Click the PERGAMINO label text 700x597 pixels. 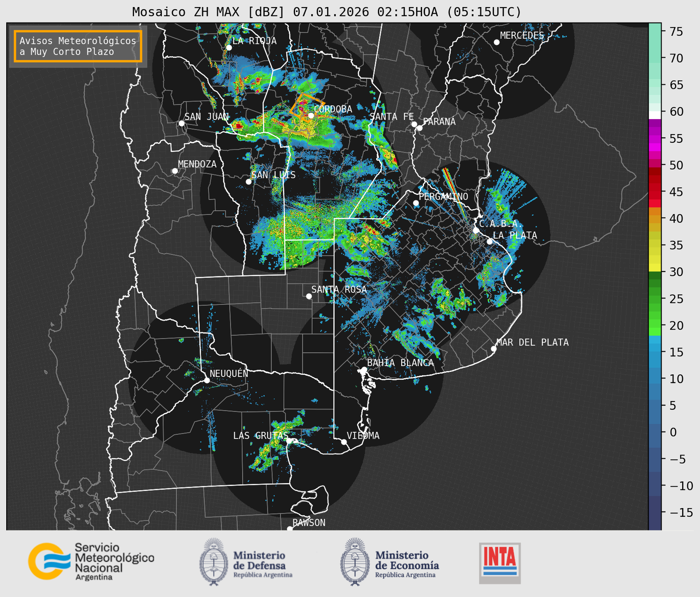pos(444,196)
